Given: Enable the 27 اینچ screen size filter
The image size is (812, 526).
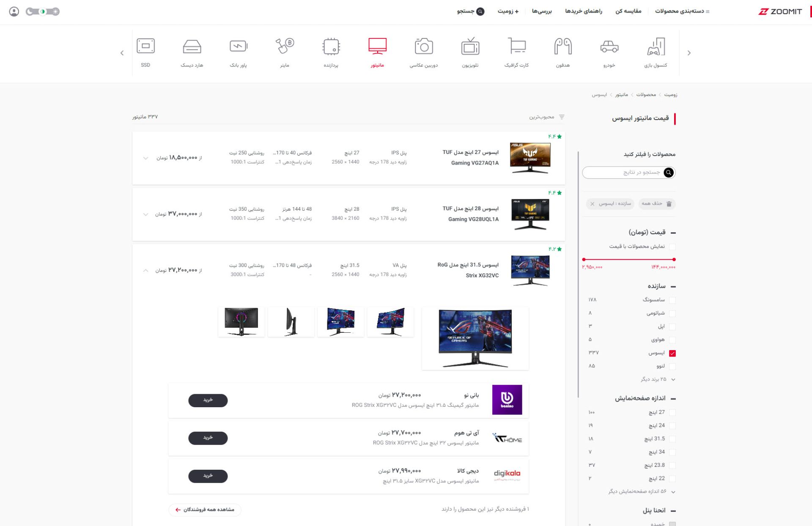Looking at the screenshot, I should pos(673,412).
